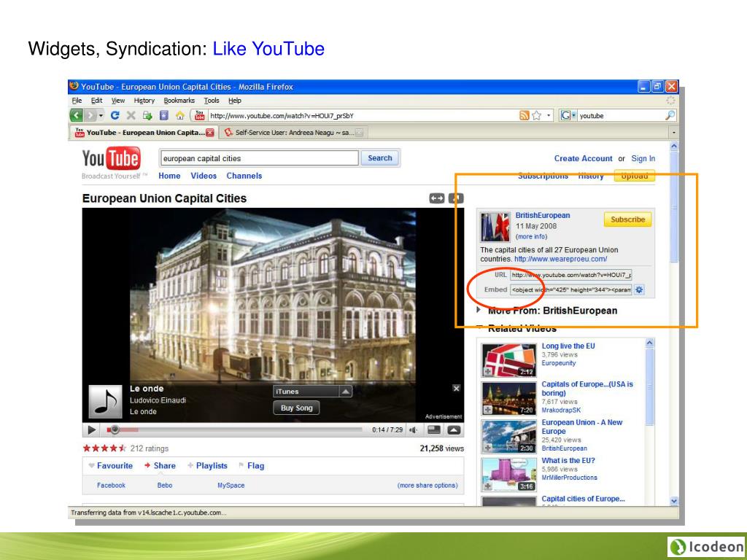Open the Firefox home page icon

click(180, 115)
